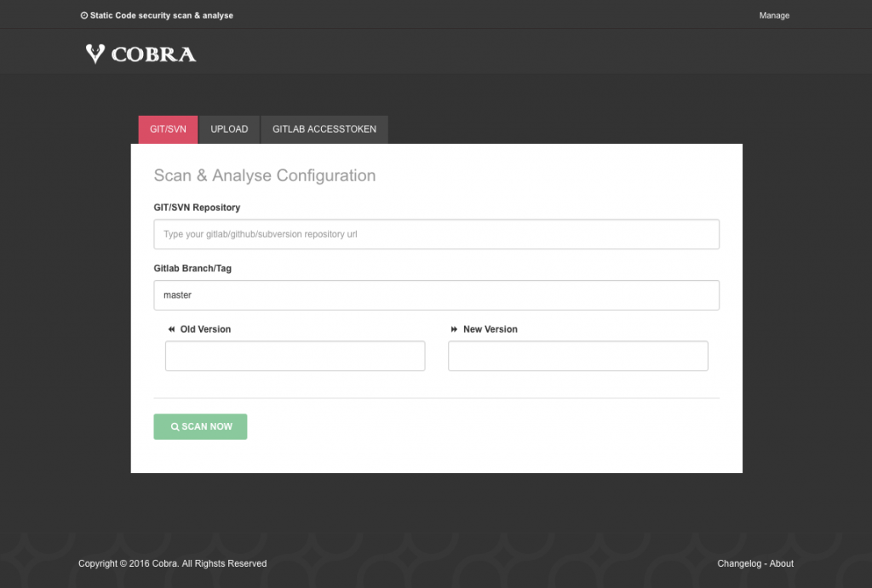872x588 pixels.
Task: Focus the GIT/SVN Repository url field
Action: point(437,234)
